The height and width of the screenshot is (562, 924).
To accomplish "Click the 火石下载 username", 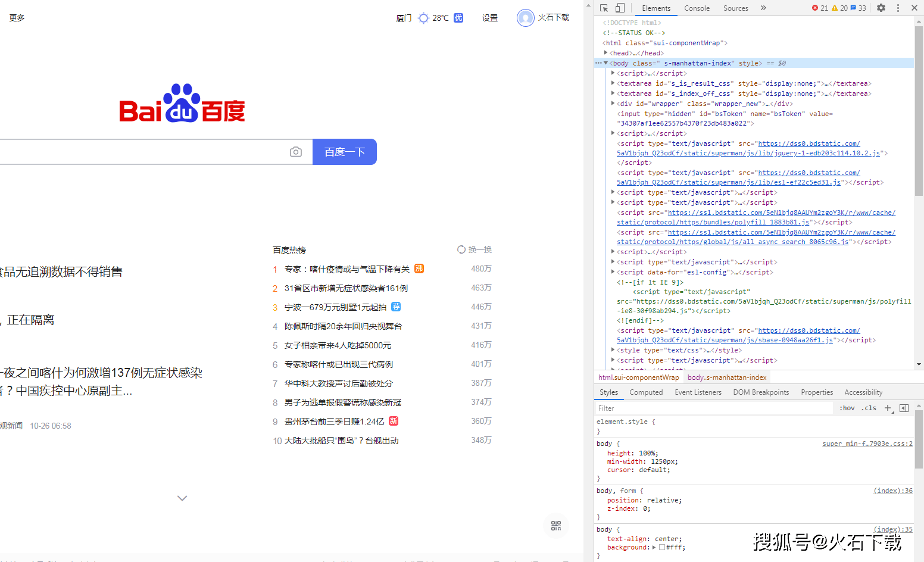I will (554, 18).
